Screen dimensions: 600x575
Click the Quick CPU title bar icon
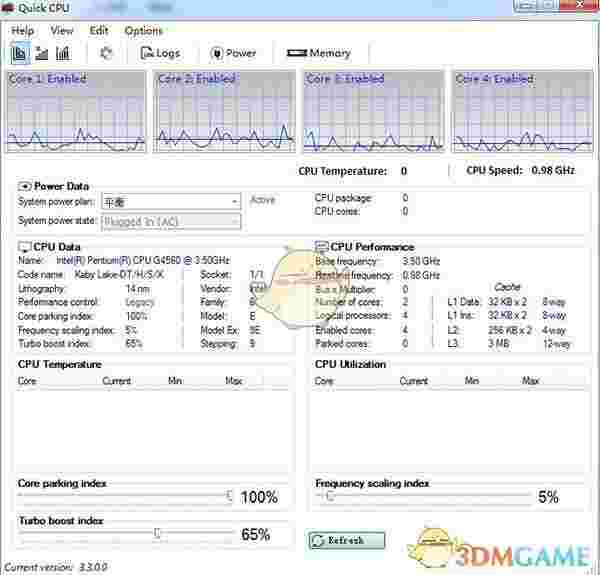click(x=8, y=8)
